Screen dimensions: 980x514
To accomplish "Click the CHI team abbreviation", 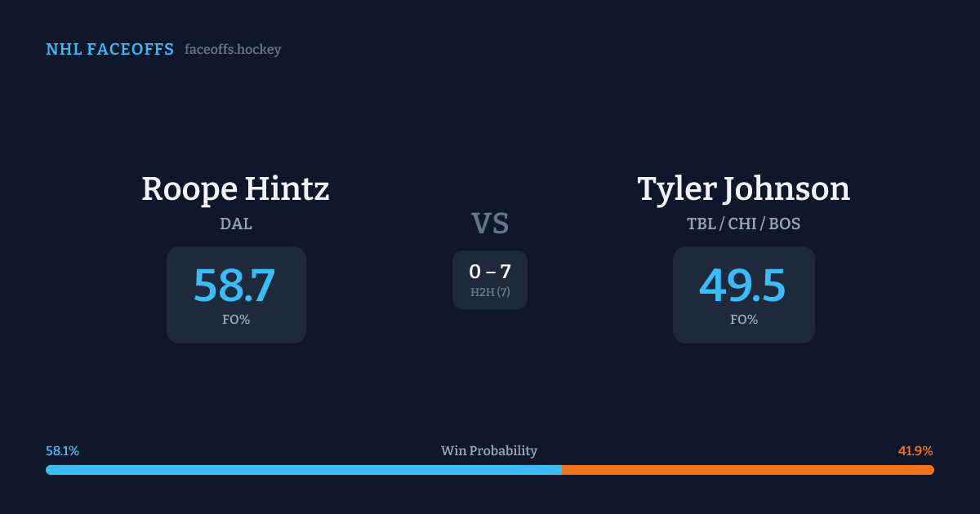I will coord(742,224).
